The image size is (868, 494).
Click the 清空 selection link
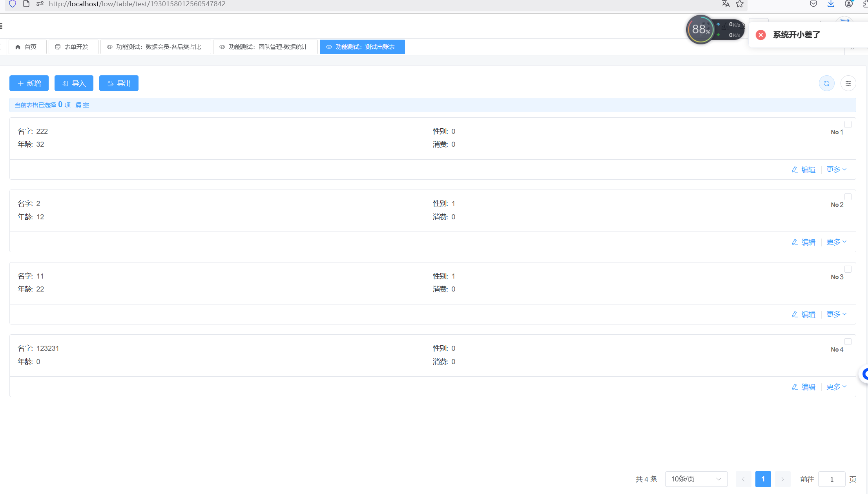[x=82, y=105]
